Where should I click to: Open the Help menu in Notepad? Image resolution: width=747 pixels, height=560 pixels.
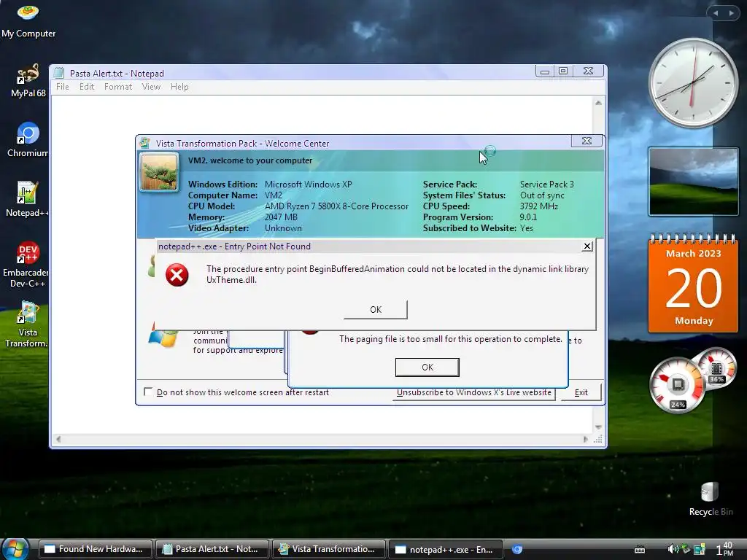pos(179,87)
